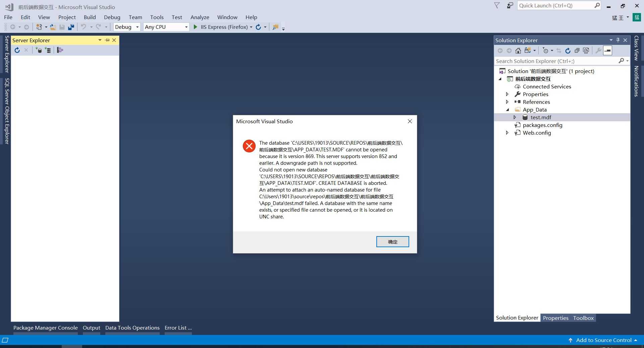Close the Server Explorer panel
The height and width of the screenshot is (348, 644).
(114, 40)
